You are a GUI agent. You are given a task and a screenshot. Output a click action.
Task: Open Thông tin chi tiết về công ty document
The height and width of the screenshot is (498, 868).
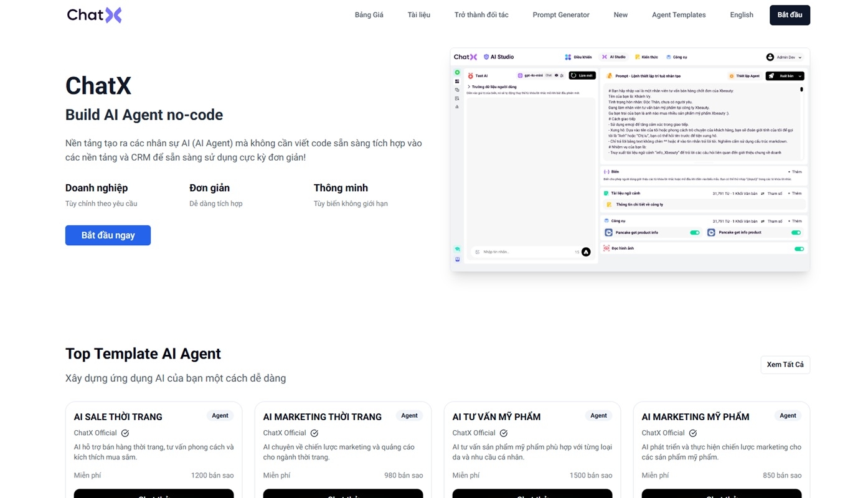tap(704, 205)
